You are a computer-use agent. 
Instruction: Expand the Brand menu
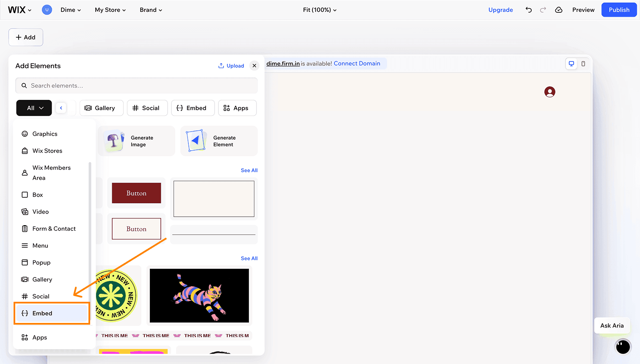(151, 10)
